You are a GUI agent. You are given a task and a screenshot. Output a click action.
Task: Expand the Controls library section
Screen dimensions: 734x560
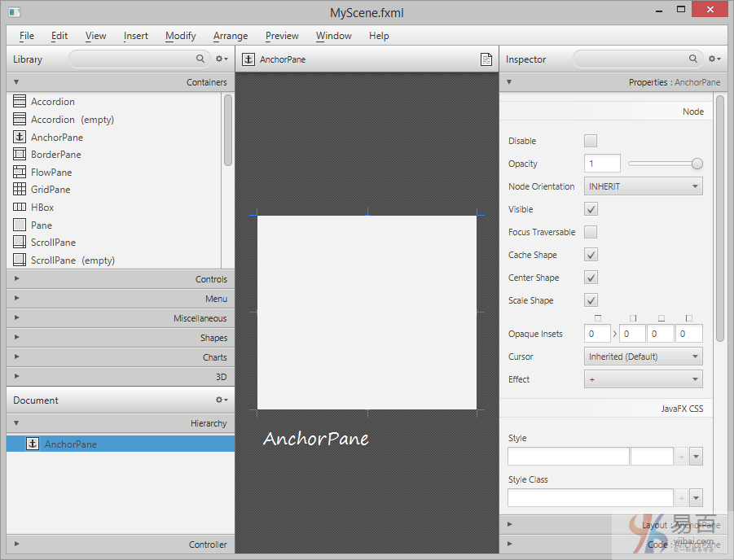tap(121, 279)
